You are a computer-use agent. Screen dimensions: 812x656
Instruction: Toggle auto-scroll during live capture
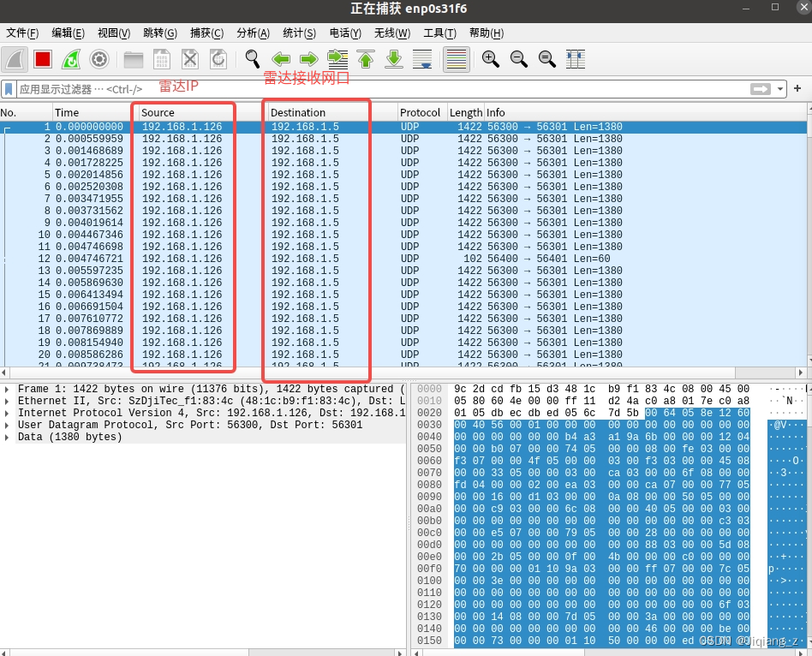(x=422, y=59)
